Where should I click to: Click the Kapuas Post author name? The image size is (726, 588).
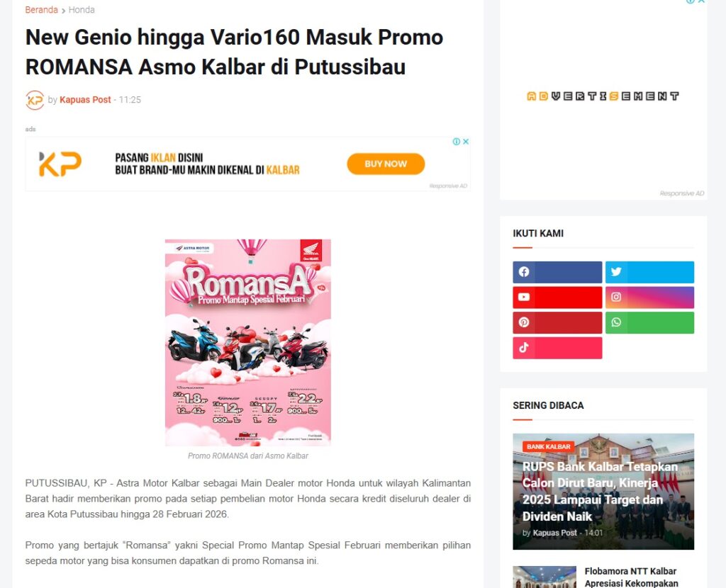coord(85,99)
